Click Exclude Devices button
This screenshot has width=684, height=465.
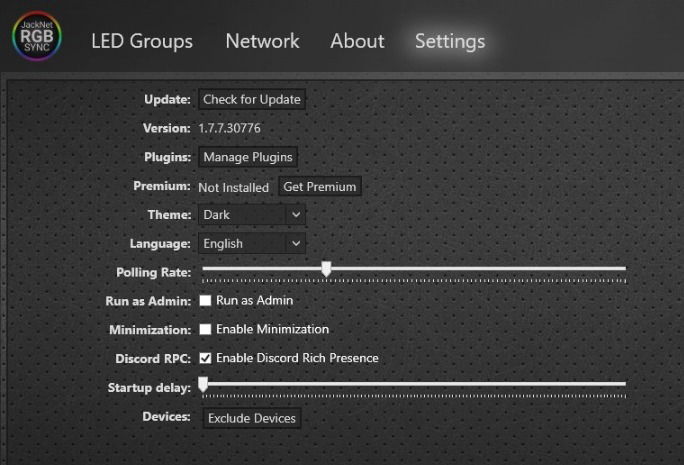tap(252, 418)
